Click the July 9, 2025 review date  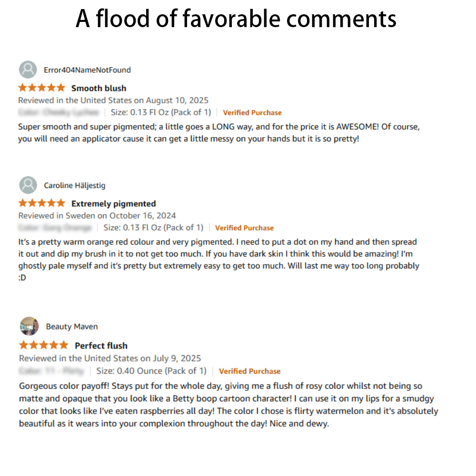[177, 358]
